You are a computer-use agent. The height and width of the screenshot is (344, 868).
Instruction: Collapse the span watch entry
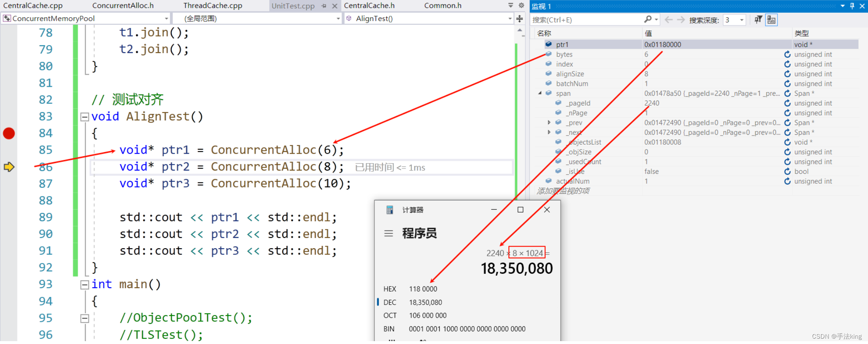[540, 93]
